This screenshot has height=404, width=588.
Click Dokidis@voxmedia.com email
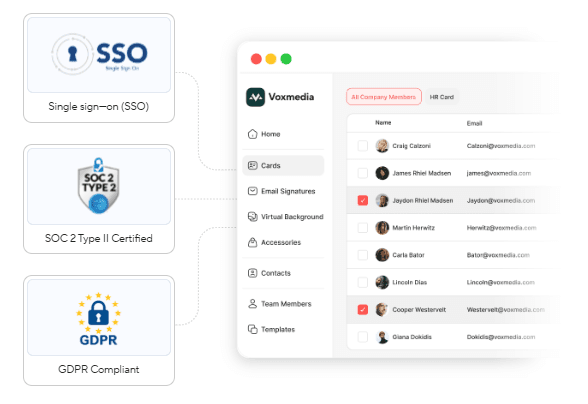click(x=501, y=337)
